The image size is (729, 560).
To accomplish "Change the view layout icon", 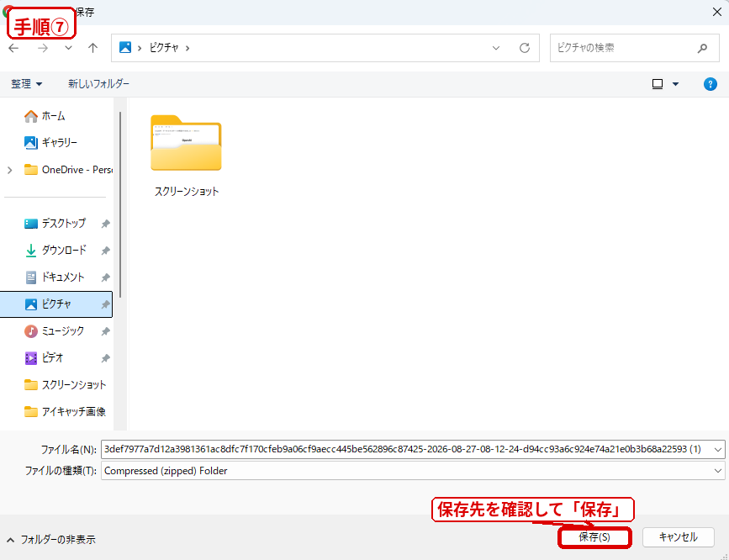I will coord(658,84).
